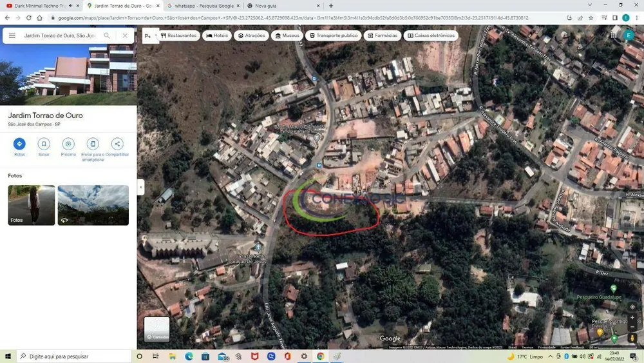Open the Fotos thumbnail with the woman

tap(31, 205)
